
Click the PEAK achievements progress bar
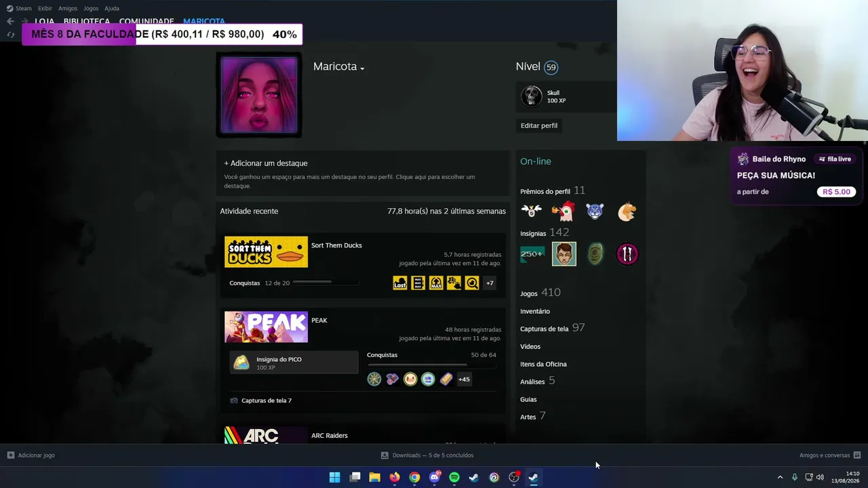[x=431, y=365]
